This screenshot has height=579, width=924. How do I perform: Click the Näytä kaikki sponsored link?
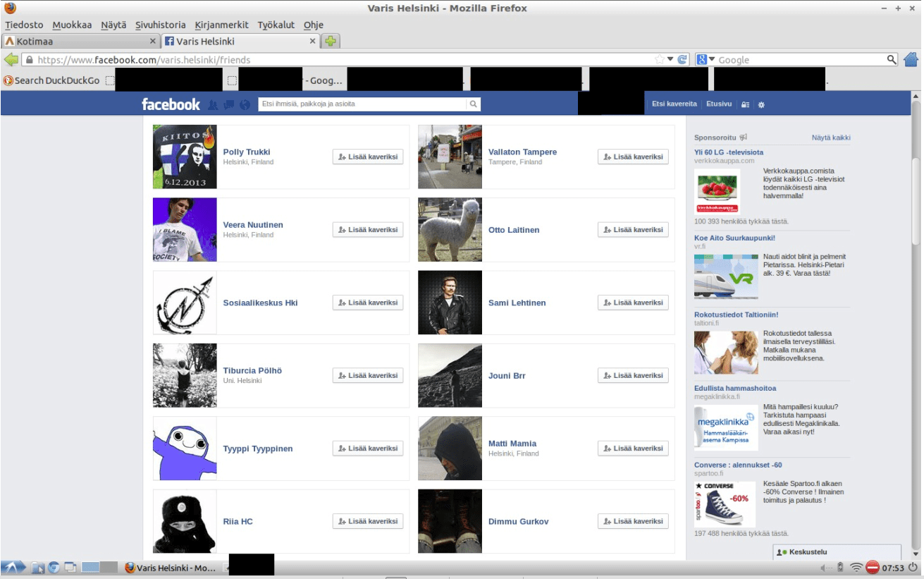[831, 138]
